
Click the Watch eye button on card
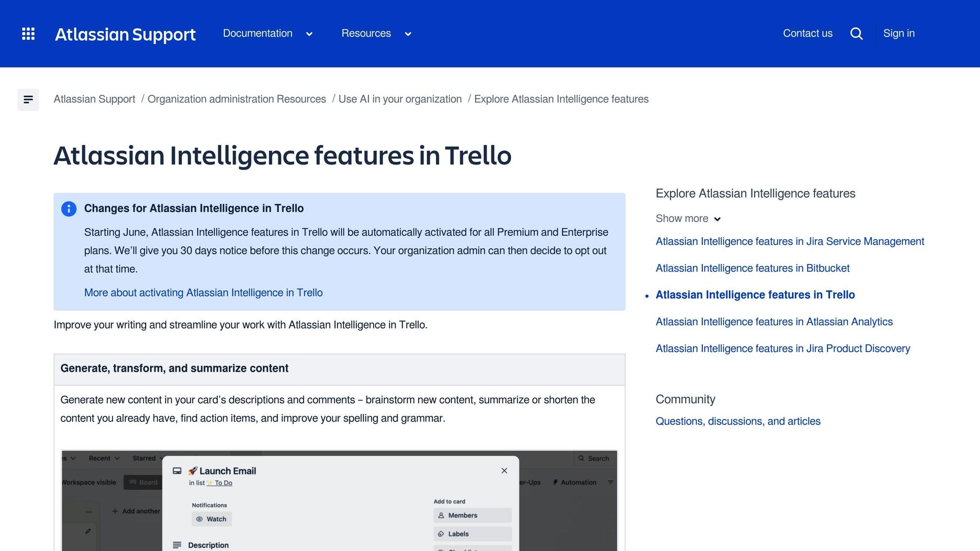pos(212,519)
